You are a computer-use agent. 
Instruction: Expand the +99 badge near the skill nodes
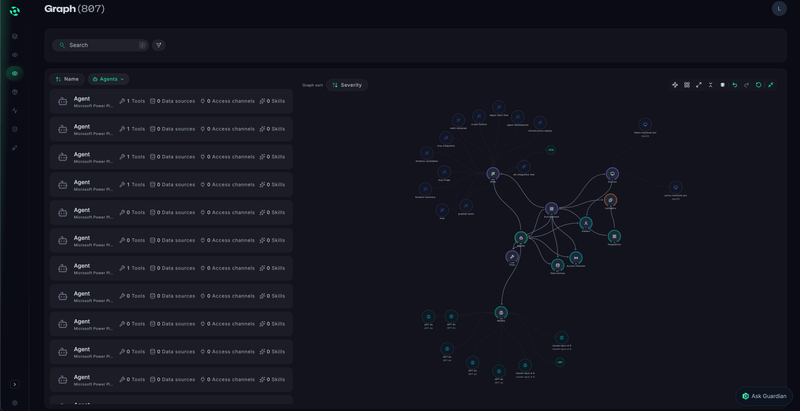coord(551,150)
